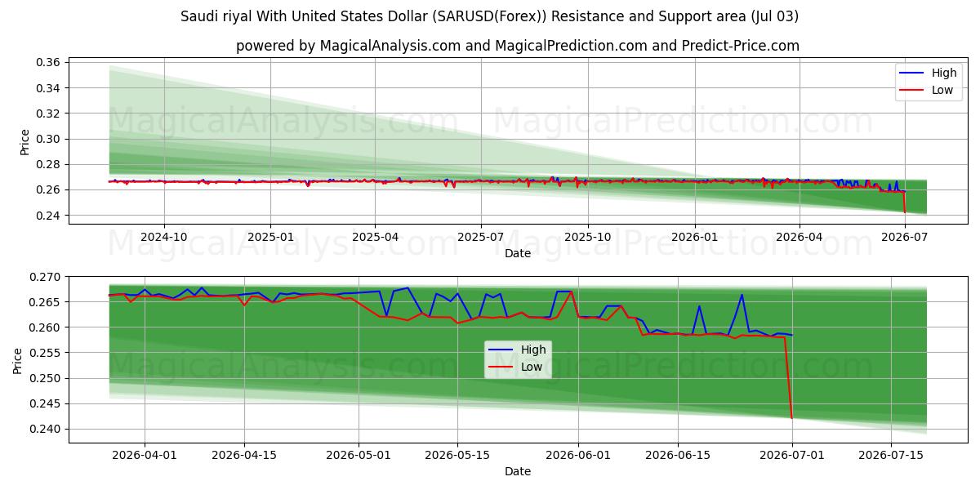Click the 0.250 tick on lower price axis
Viewport: 980px width, 490px height.
click(x=46, y=378)
